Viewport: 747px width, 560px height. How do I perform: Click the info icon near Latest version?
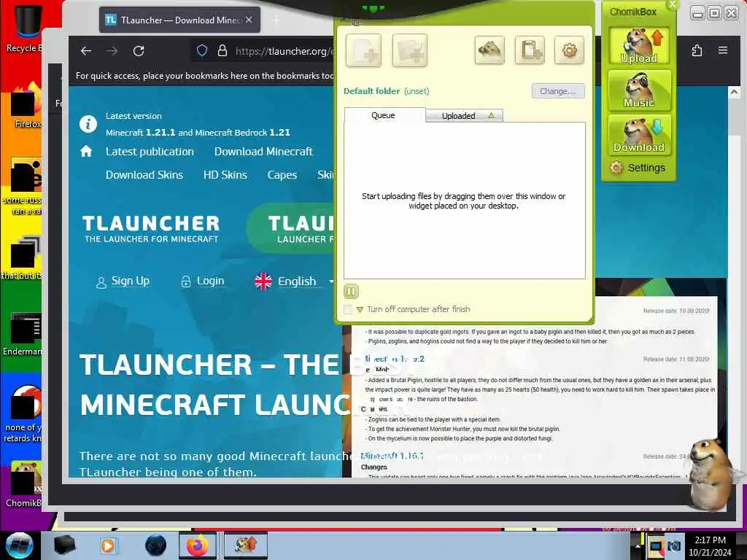pos(88,124)
